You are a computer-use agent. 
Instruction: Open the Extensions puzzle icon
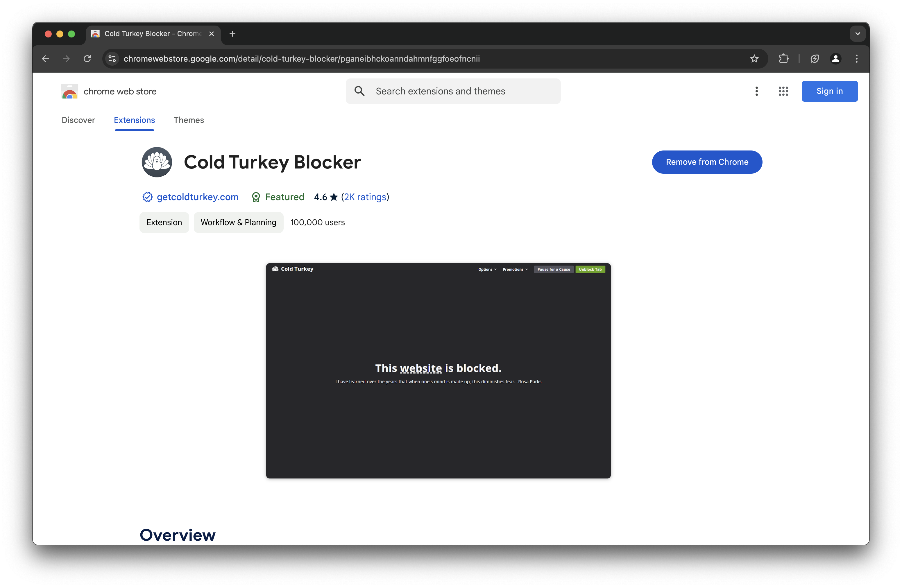783,59
